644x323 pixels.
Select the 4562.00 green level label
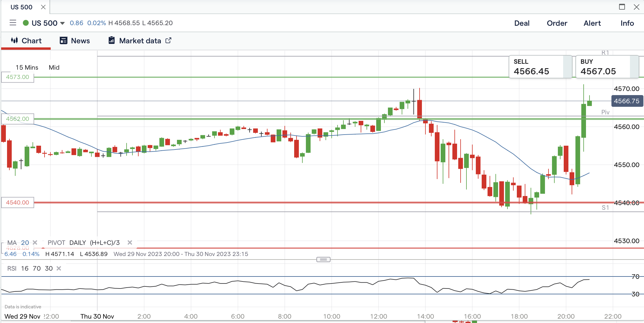(x=18, y=119)
